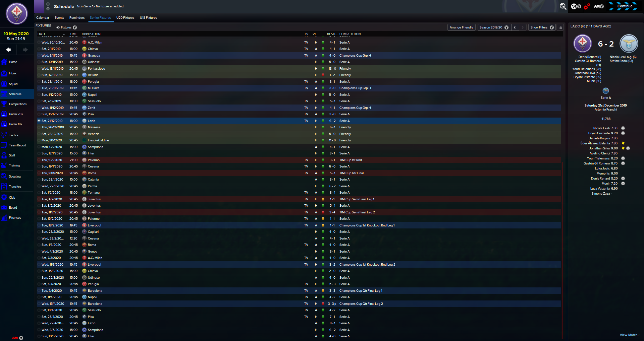Open Jonathan Silva 9.00 player row
644x341 pixels.
click(x=603, y=148)
